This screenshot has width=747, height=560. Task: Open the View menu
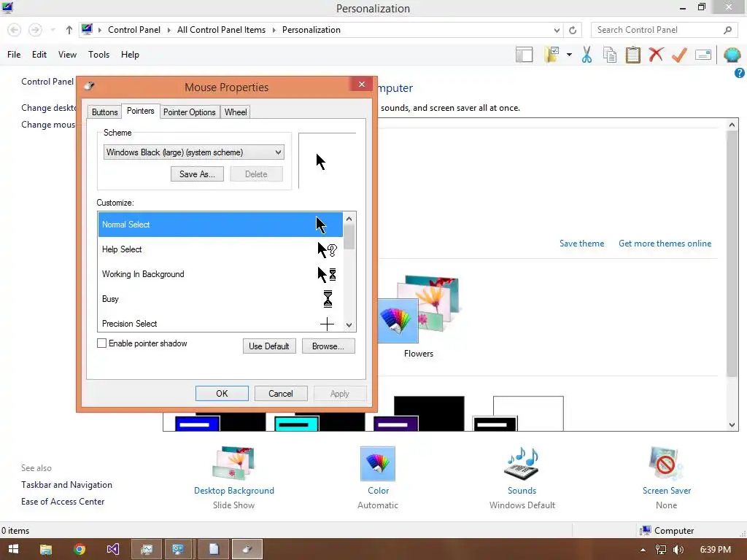coord(67,55)
